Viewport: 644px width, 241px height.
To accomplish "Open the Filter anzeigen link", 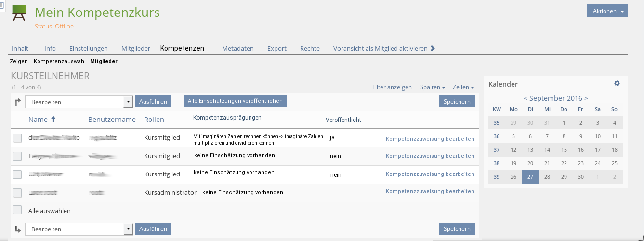I will tap(392, 87).
